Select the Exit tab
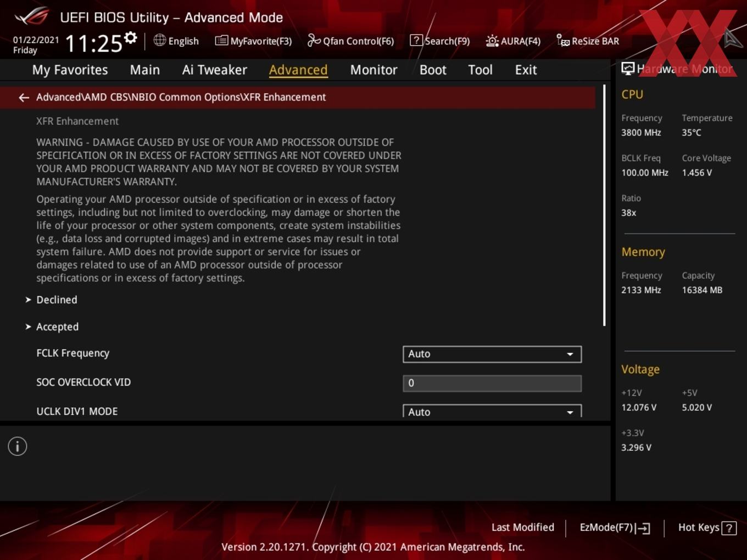 pos(526,70)
